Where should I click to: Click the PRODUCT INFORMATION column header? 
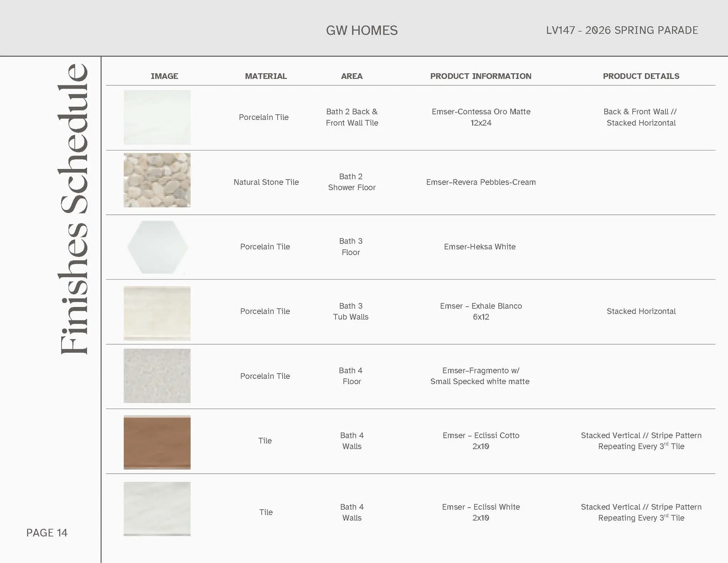(481, 76)
